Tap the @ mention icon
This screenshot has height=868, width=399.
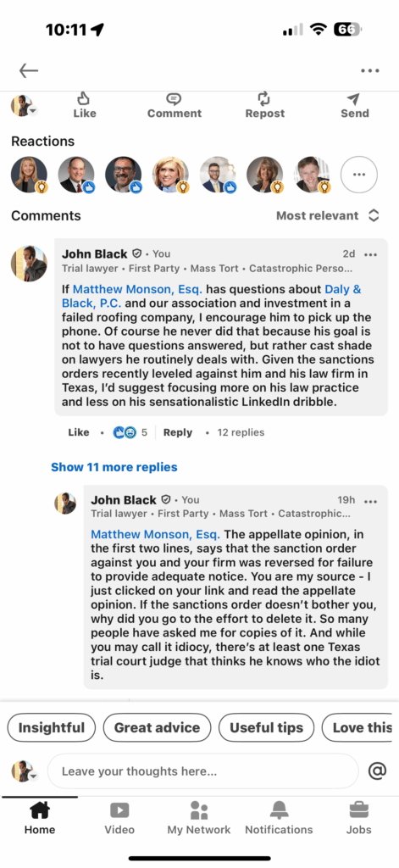coord(377,771)
